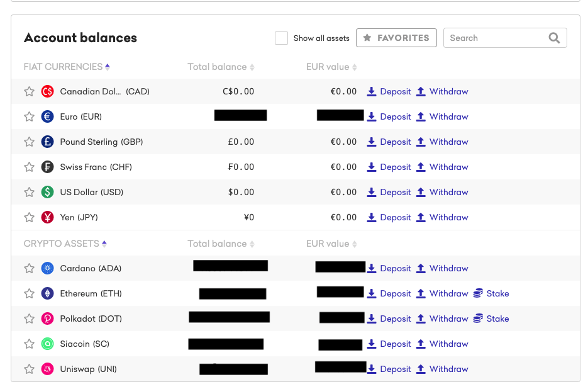Click the search magnifier icon
Screen dimensions: 588x389
(x=554, y=38)
